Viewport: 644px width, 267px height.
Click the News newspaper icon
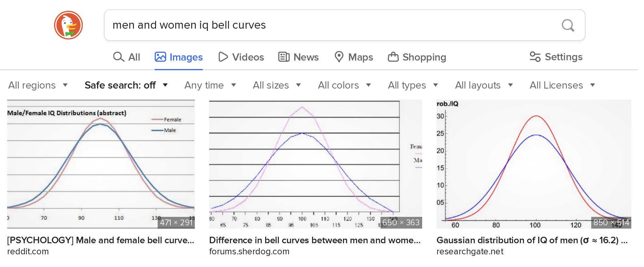284,57
